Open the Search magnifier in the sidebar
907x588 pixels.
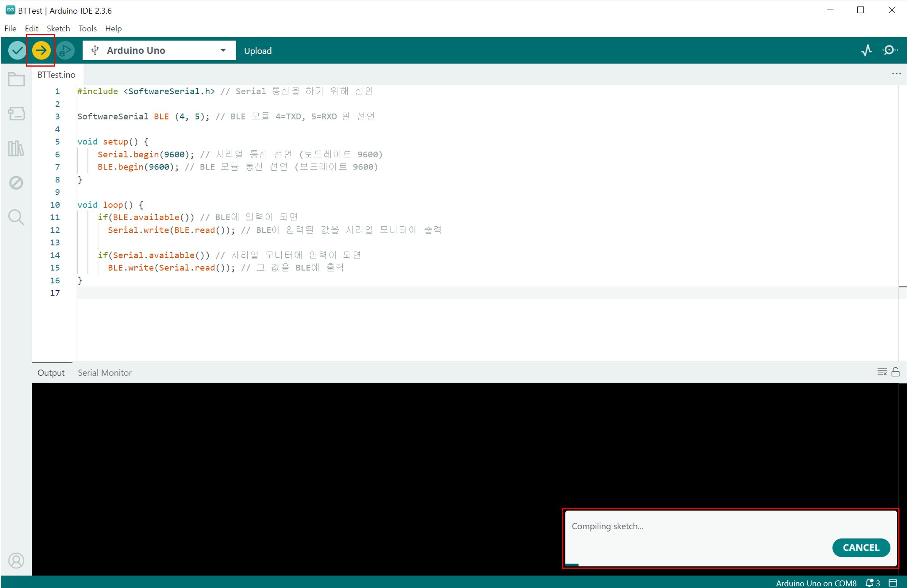point(16,217)
